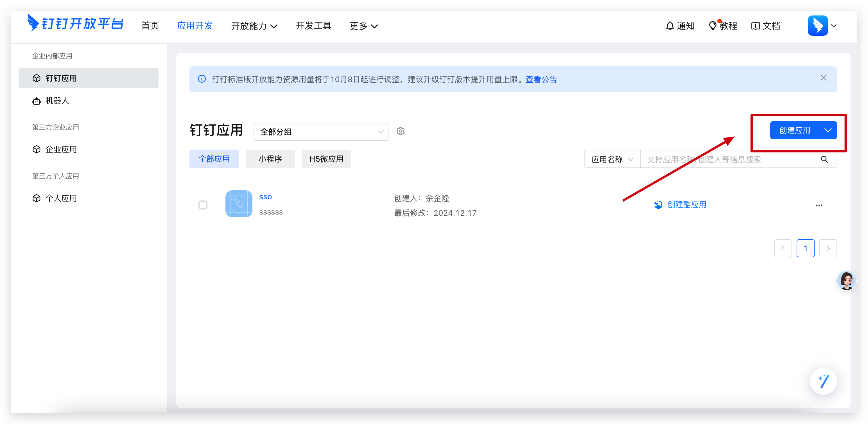This screenshot has height=424, width=868.
Task: Open the customer service avatar assistant
Action: pos(846,280)
